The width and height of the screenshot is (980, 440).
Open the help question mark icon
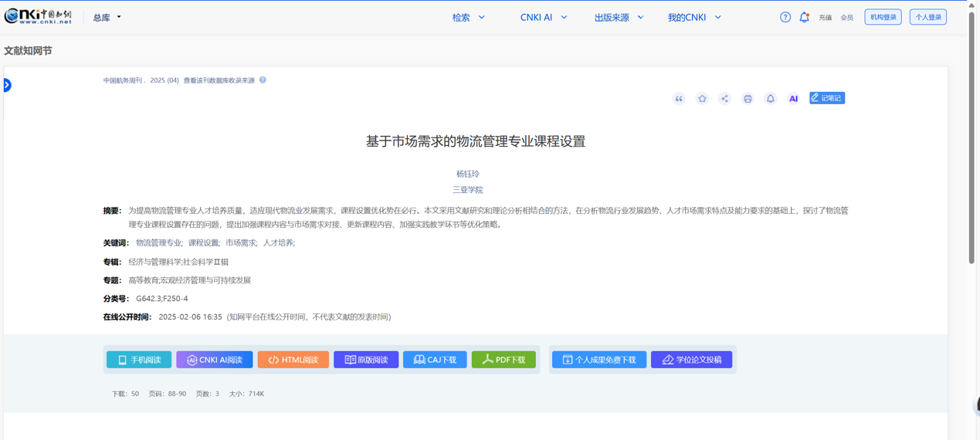tap(785, 17)
